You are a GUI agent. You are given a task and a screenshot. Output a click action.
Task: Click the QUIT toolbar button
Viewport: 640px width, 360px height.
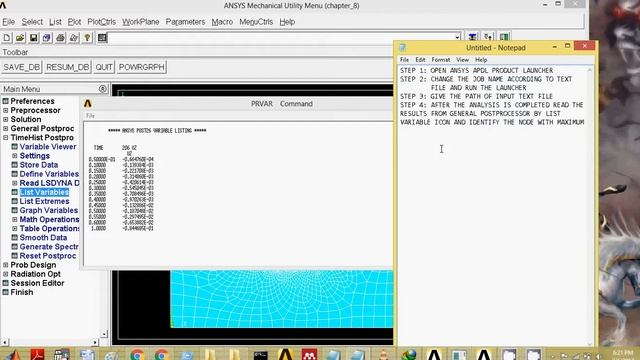104,67
